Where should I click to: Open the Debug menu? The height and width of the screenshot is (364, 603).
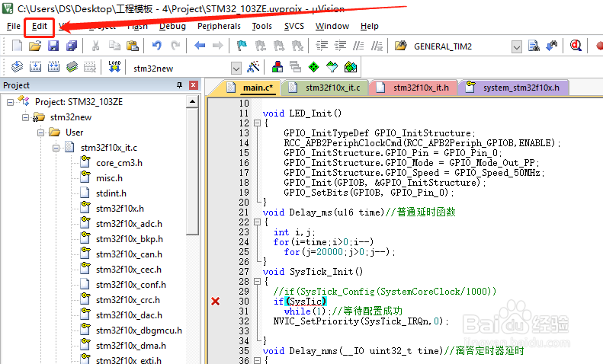172,26
